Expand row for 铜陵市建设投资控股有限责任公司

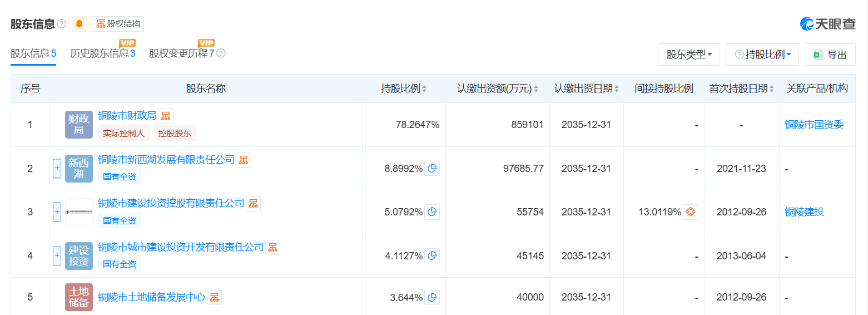57,211
